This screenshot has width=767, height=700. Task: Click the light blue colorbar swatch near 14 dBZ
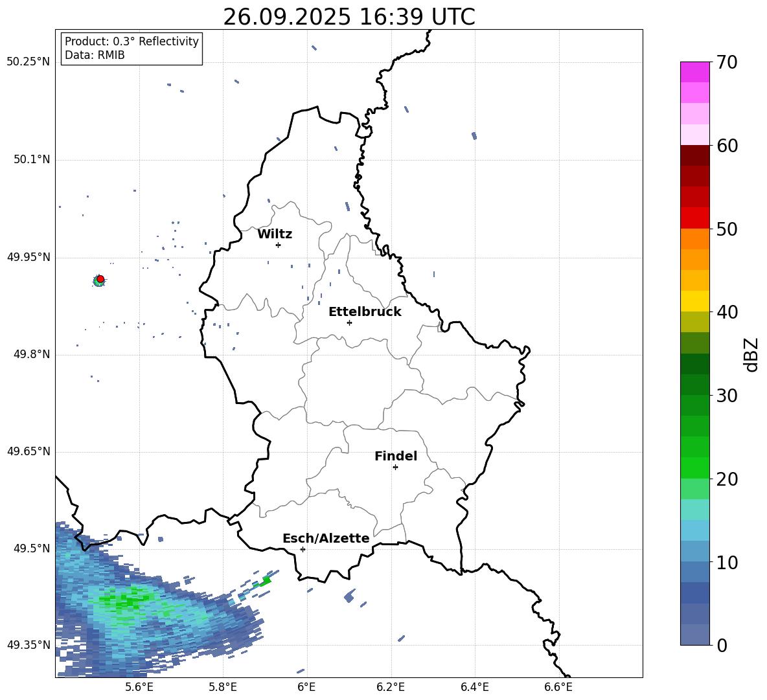pyautogui.click(x=695, y=530)
